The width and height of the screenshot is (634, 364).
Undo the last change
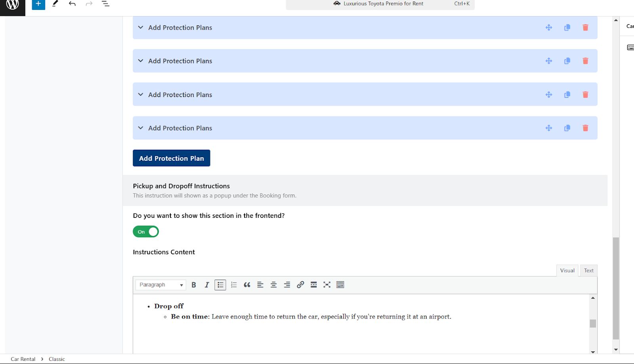(72, 4)
